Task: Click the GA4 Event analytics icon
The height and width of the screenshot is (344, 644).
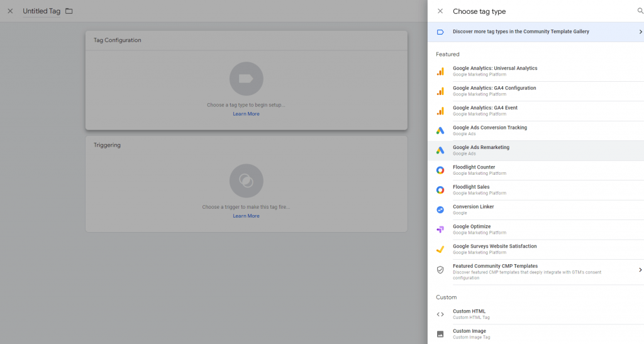Action: [x=440, y=111]
